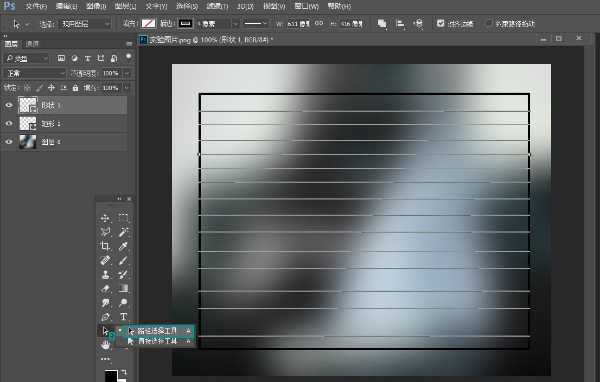This screenshot has width=601, height=382.
Task: Select the Move tool
Action: 105,218
